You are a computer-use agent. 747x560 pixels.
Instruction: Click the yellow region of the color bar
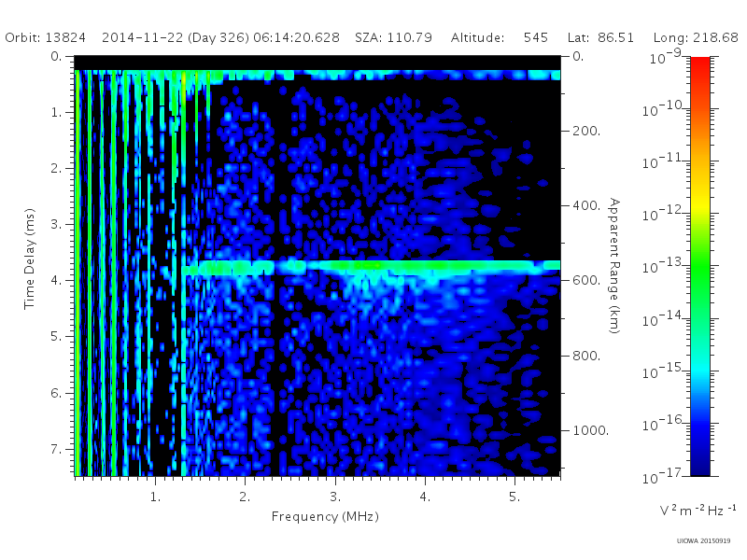pos(700,203)
